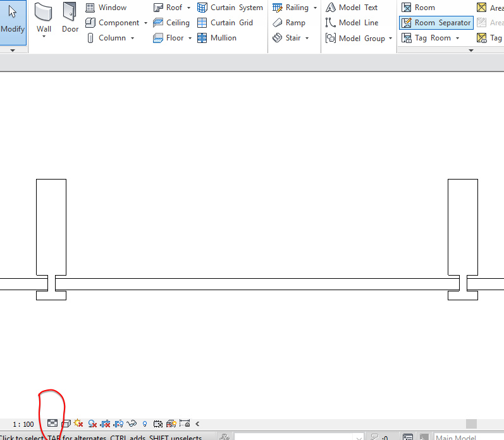The width and height of the screenshot is (504, 440).
Task: Toggle Reveal Hidden Elements lightbulb
Action: [145, 424]
